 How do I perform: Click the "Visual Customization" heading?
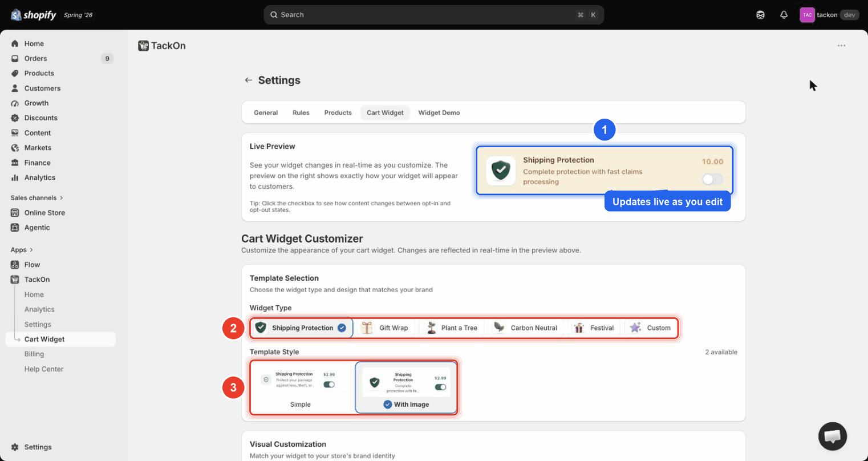[288, 444]
